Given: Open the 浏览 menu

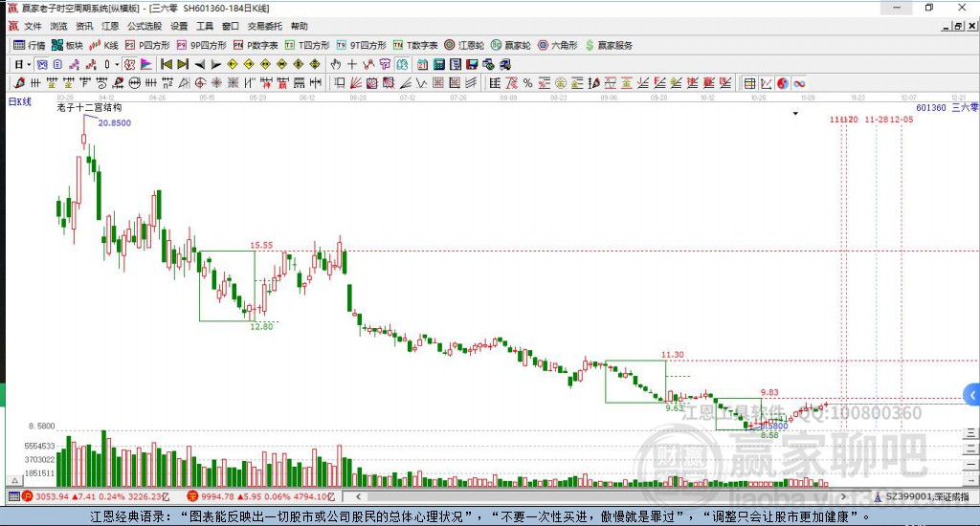Looking at the screenshot, I should pos(58,26).
